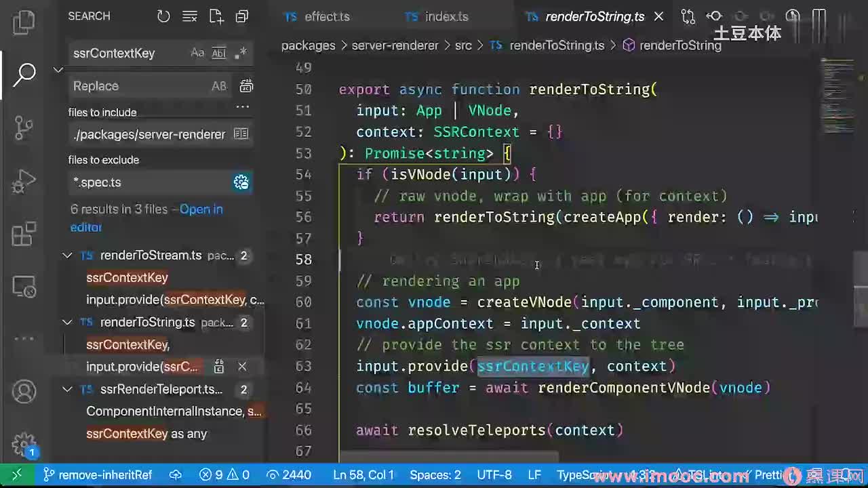Viewport: 868px width, 488px height.
Task: Collapse ssrRenderTeleport.ts results group
Action: (67, 390)
